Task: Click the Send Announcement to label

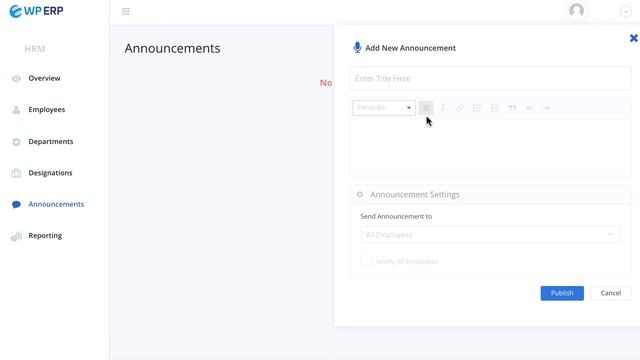Action: 396,216
